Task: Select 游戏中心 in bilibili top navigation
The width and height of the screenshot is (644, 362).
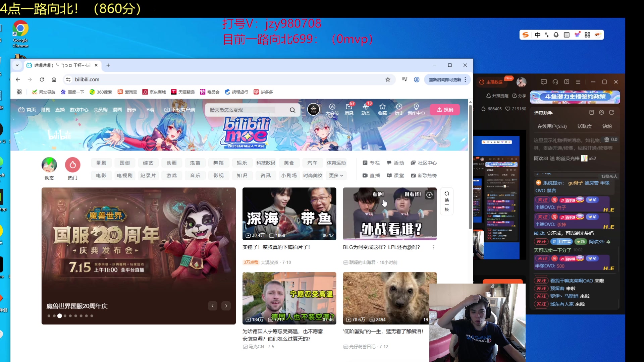Action: [x=79, y=110]
